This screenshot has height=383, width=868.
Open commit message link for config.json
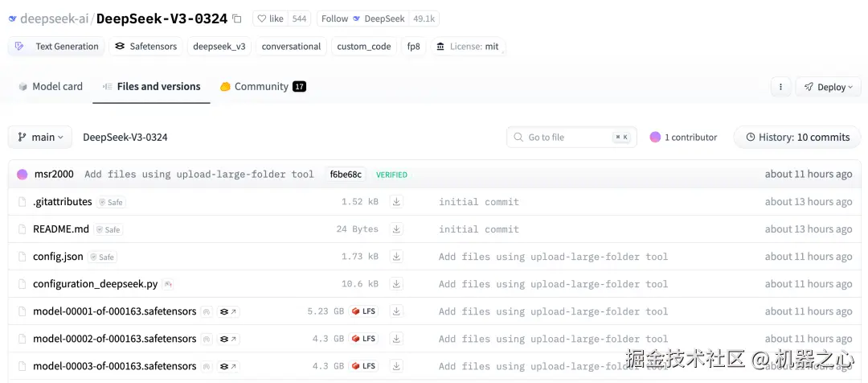(x=554, y=257)
